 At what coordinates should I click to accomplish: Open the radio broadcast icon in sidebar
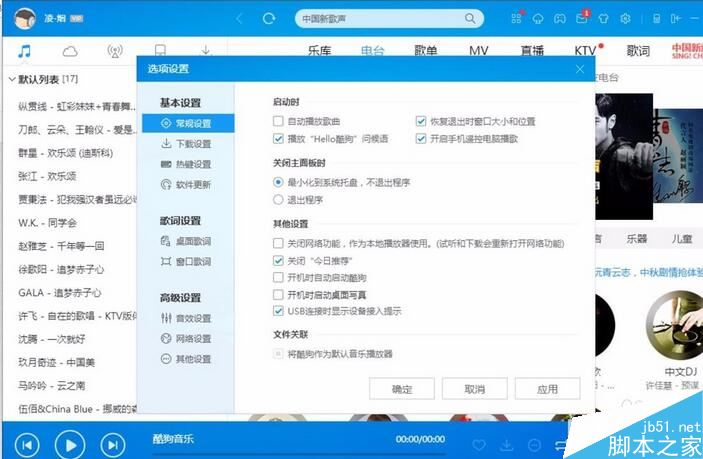point(115,51)
